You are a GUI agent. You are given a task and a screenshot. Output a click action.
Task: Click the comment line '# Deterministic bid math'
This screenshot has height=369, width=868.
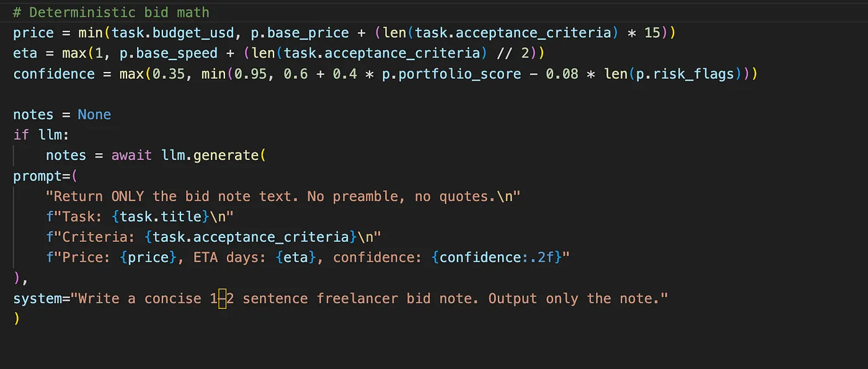[111, 12]
